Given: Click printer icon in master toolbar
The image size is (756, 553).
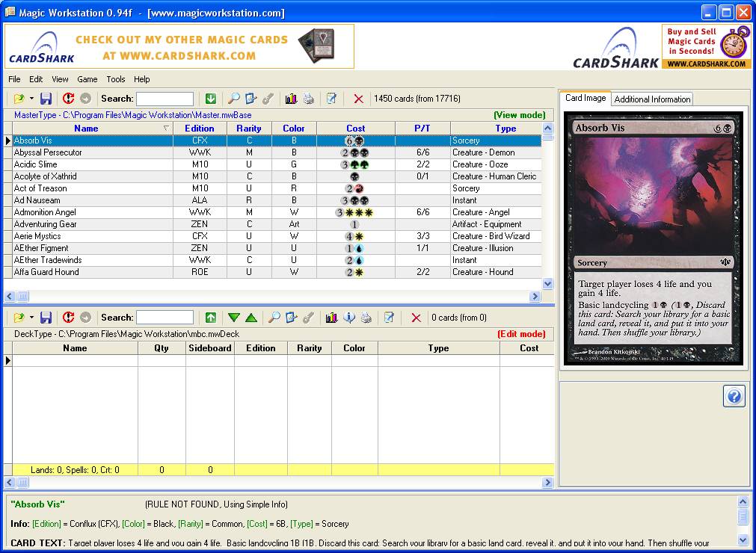Looking at the screenshot, I should [x=309, y=99].
